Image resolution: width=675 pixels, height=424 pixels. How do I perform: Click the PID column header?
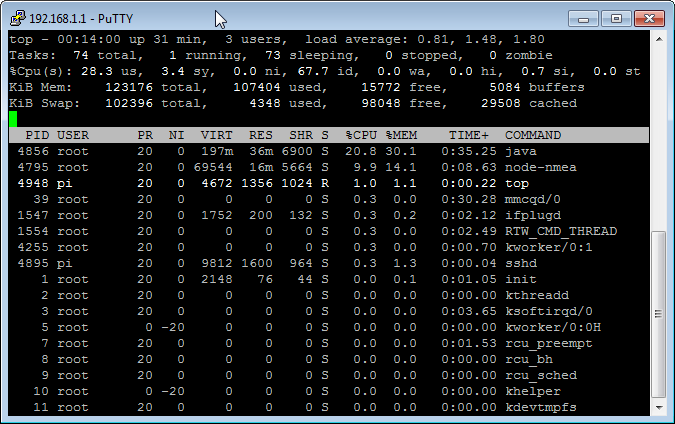(37, 135)
